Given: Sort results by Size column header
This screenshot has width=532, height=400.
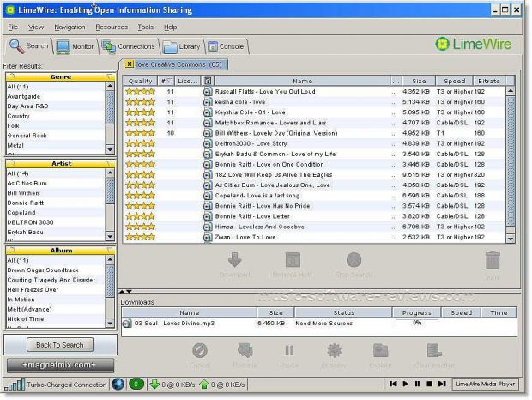Looking at the screenshot, I should (x=419, y=81).
